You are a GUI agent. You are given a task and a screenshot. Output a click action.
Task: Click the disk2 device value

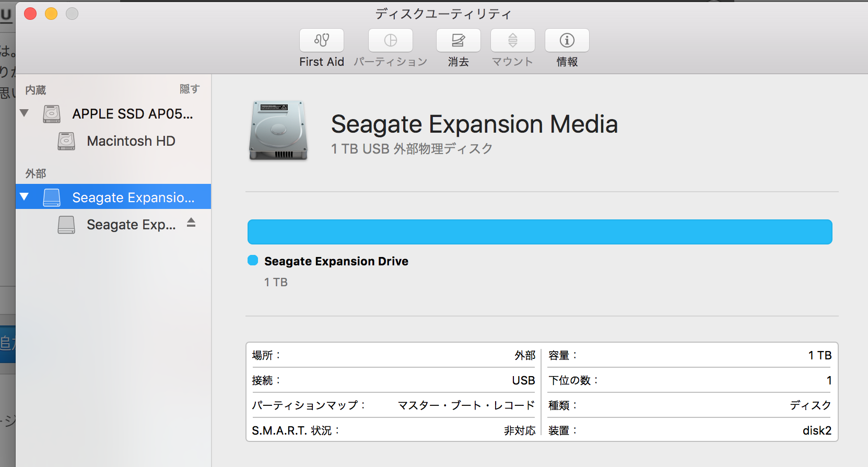(816, 430)
